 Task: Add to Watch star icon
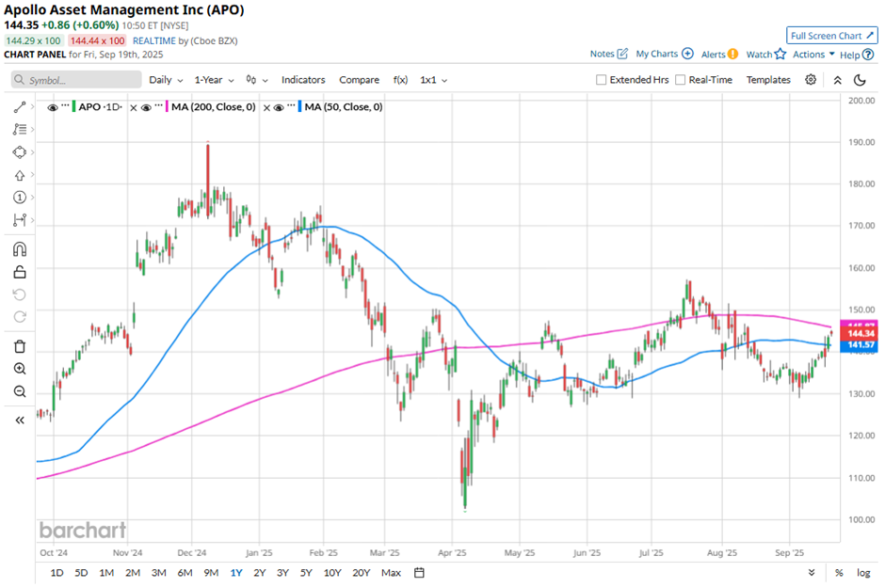780,54
